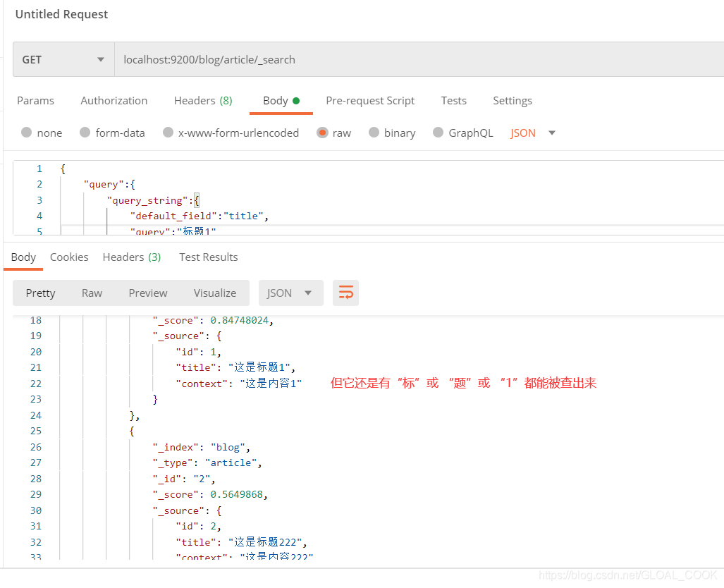724x588 pixels.
Task: Click the "query_string" line in editor
Action: pos(153,200)
